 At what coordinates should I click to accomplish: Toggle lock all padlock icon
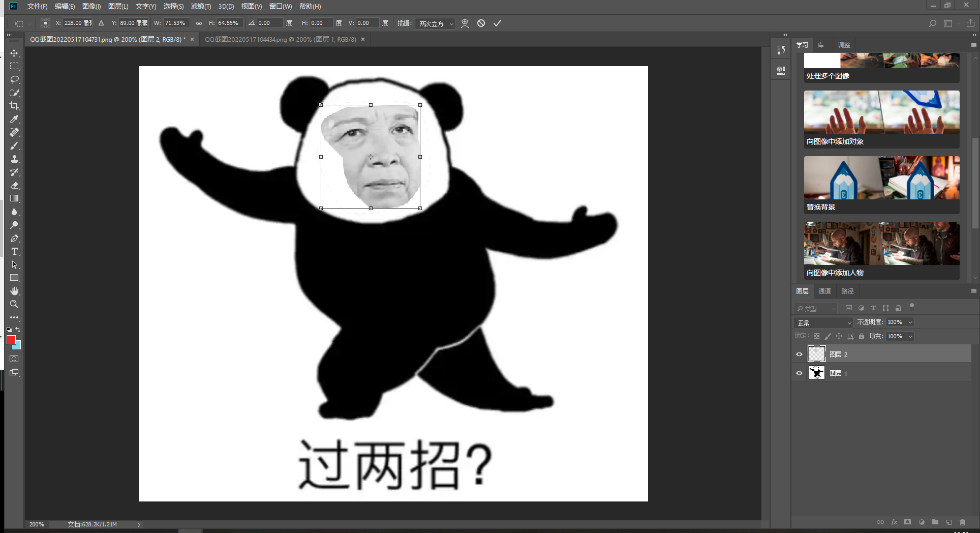click(861, 336)
